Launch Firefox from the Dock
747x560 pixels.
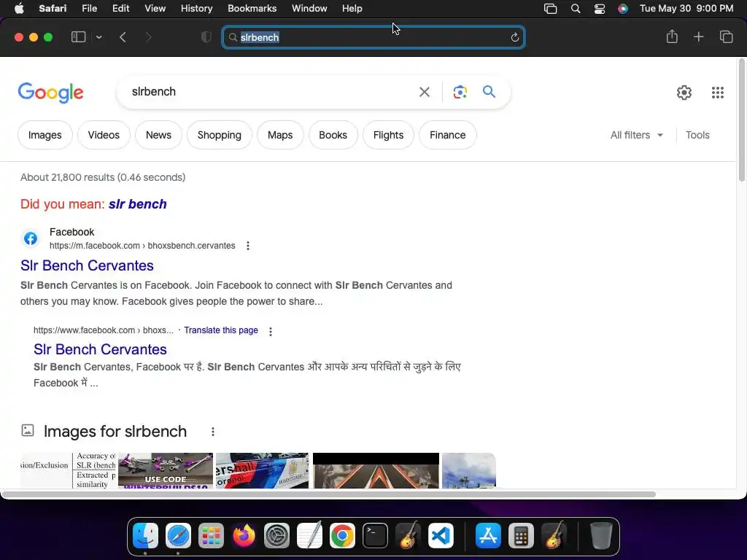pyautogui.click(x=244, y=535)
